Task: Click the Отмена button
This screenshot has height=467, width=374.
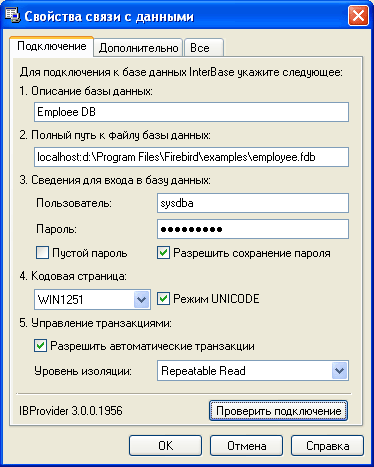Action: (x=246, y=446)
